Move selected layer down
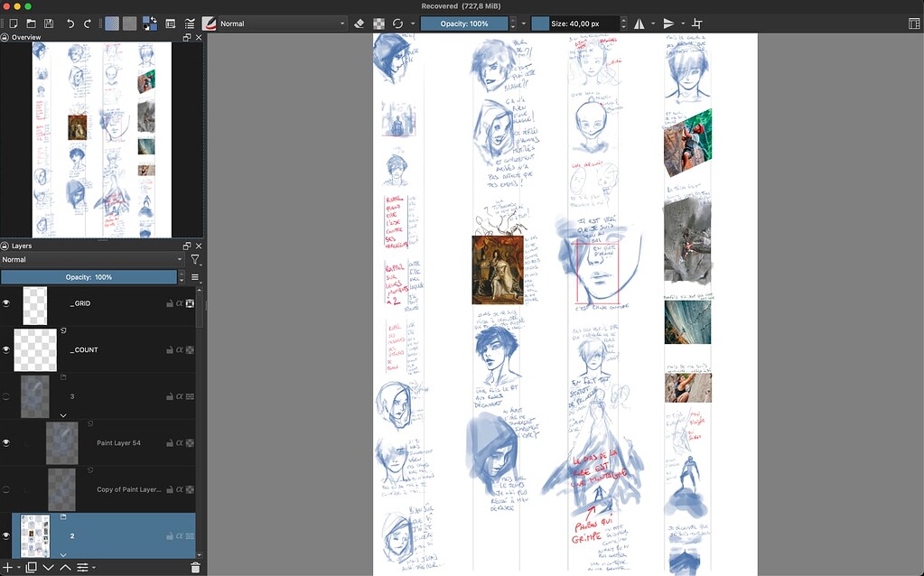The height and width of the screenshot is (576, 924). pyautogui.click(x=48, y=567)
